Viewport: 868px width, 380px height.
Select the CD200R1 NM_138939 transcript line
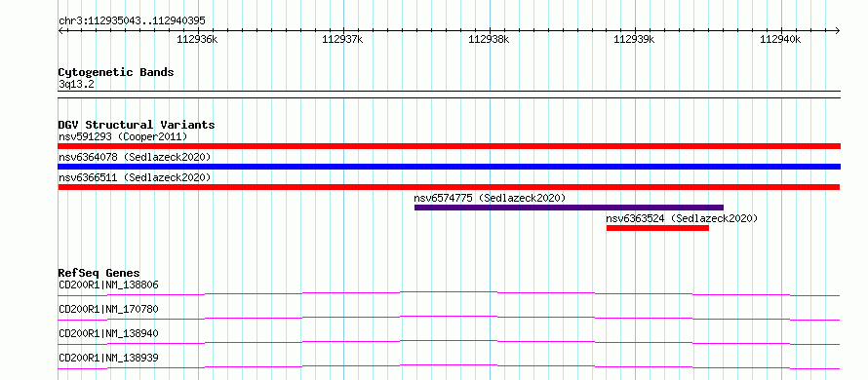(449, 366)
